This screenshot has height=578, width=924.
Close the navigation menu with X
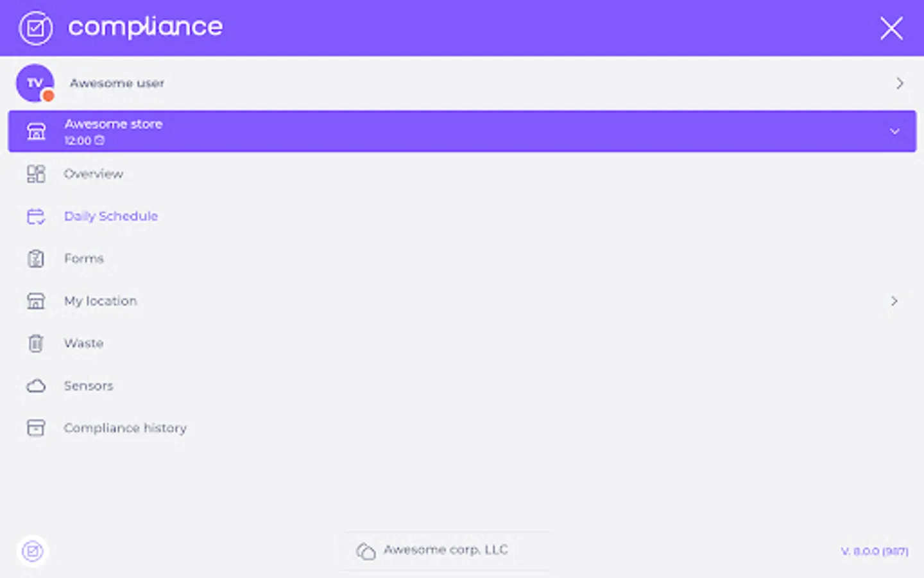[x=891, y=28]
